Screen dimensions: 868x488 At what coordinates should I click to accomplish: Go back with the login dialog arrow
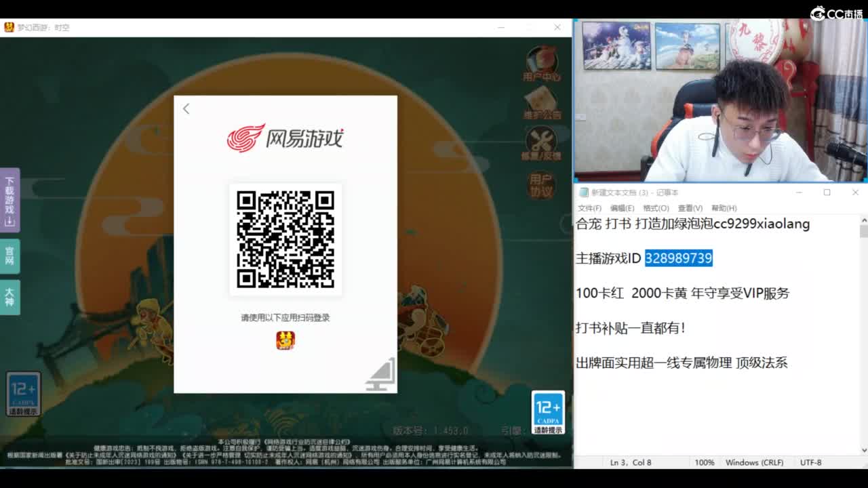(186, 109)
